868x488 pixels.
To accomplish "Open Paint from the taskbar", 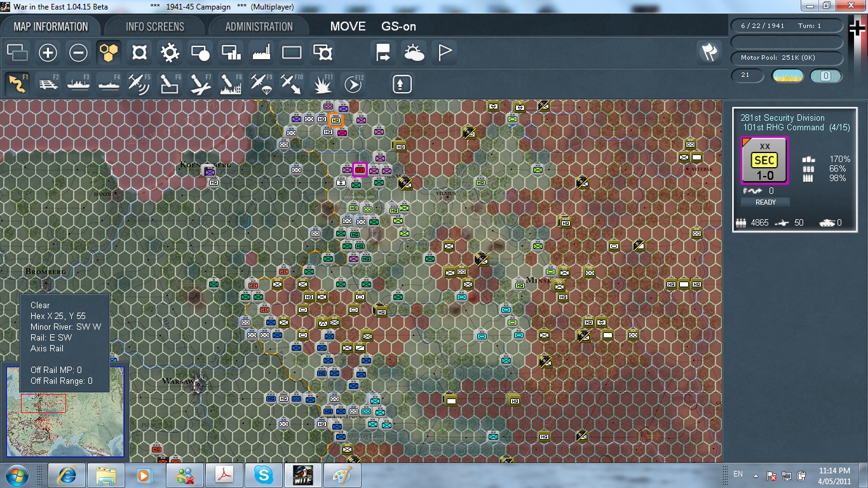I will (342, 475).
